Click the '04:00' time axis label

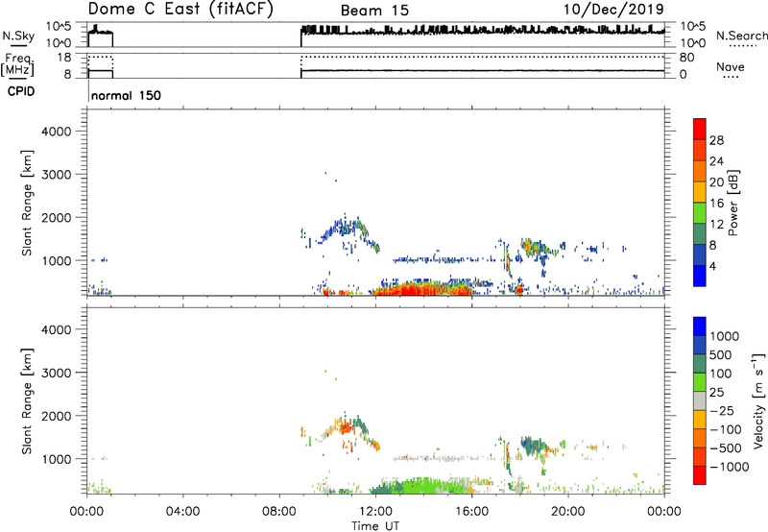182,512
